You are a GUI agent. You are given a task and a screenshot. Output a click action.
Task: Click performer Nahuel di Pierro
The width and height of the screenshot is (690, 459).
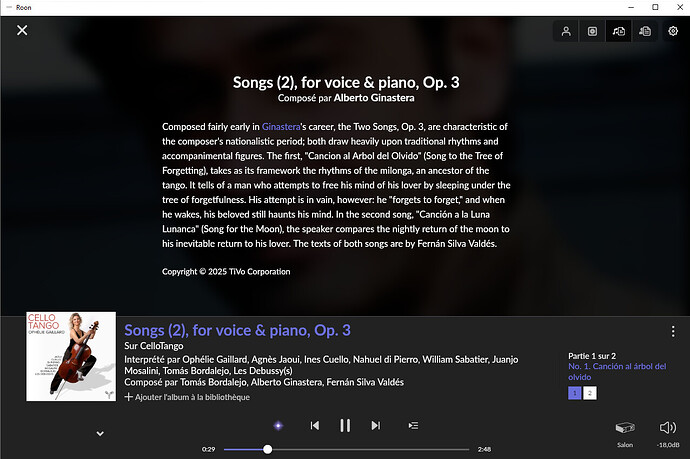(x=385, y=360)
